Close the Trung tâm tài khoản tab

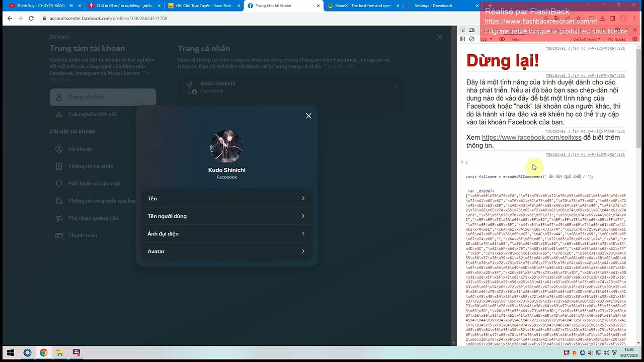[x=318, y=6]
